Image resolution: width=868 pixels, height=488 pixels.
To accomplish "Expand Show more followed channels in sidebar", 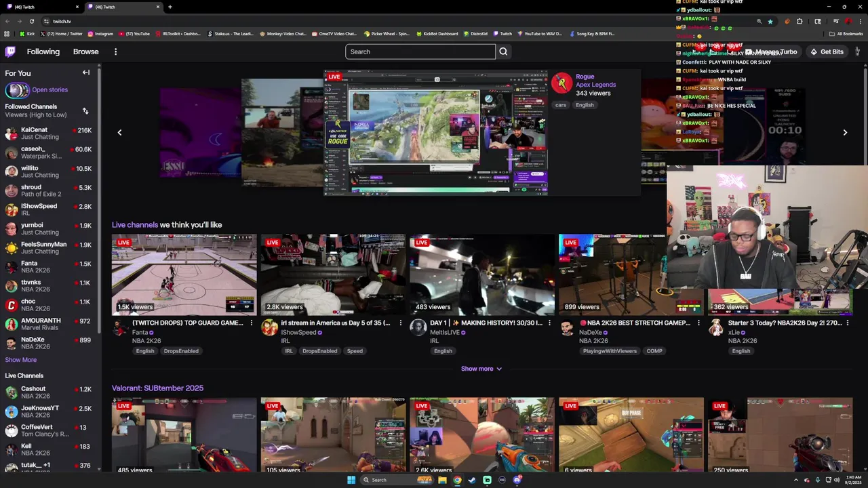I will point(21,360).
